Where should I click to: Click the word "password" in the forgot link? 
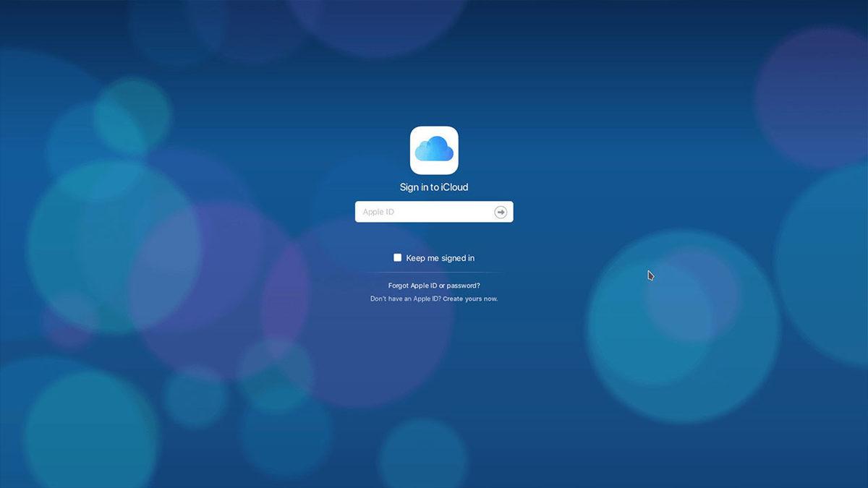pos(463,286)
